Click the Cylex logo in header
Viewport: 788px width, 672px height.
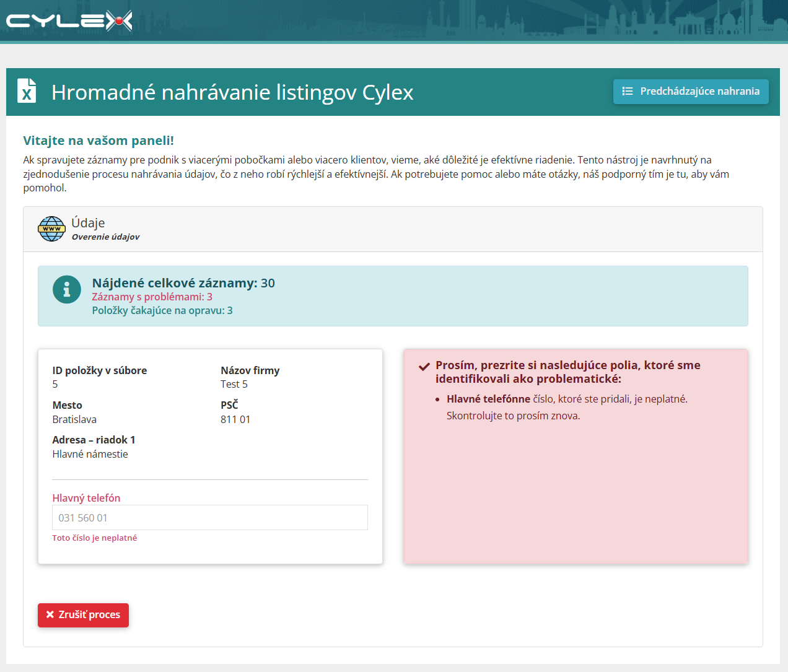[x=69, y=21]
